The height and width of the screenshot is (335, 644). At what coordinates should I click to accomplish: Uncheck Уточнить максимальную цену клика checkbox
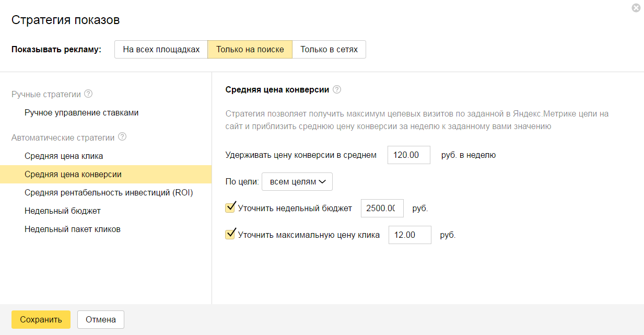pyautogui.click(x=230, y=235)
